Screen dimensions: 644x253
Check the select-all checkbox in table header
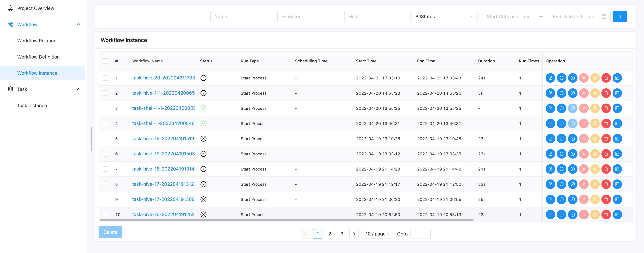pos(106,61)
